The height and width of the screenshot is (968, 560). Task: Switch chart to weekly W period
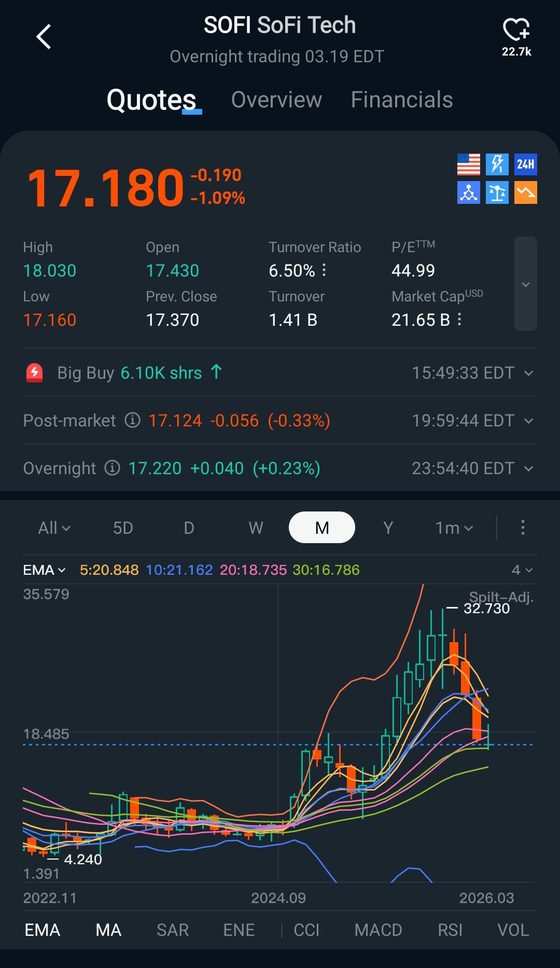click(x=256, y=528)
